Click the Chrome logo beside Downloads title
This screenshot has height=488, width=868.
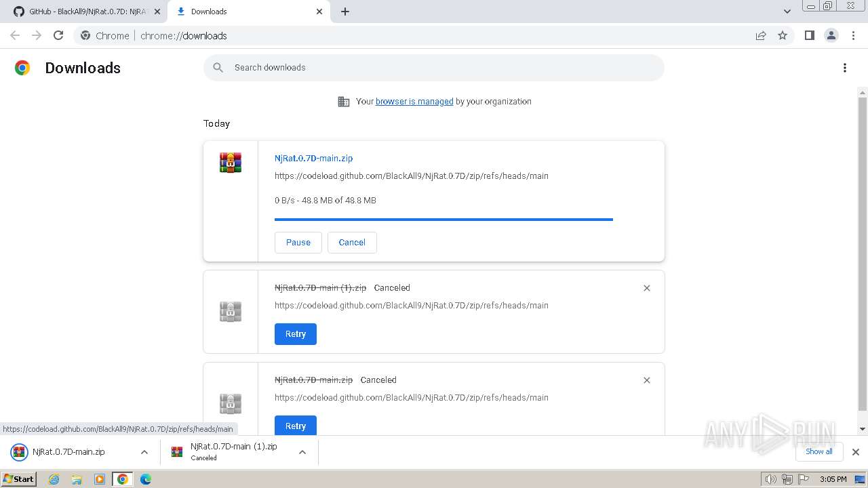pyautogui.click(x=22, y=68)
